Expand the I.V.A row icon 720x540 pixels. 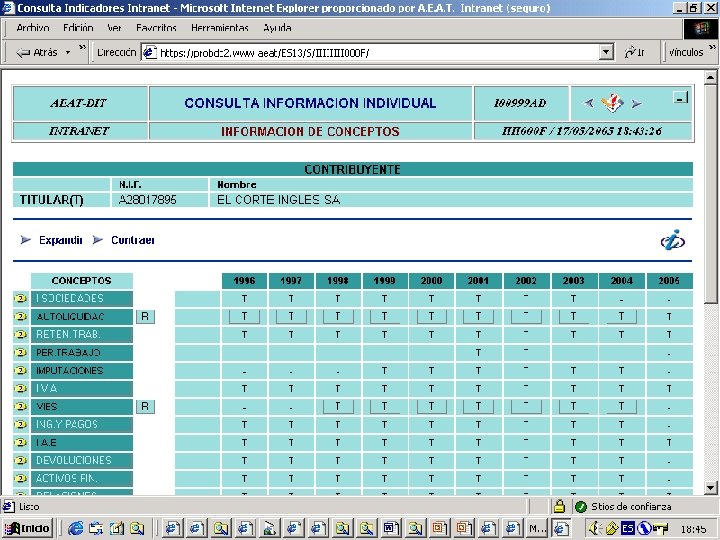pyautogui.click(x=20, y=388)
